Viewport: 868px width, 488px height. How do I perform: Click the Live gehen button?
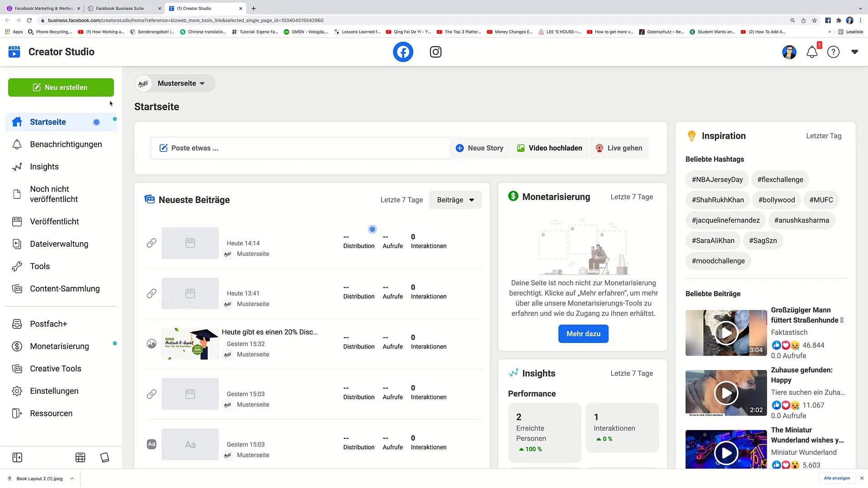click(619, 148)
